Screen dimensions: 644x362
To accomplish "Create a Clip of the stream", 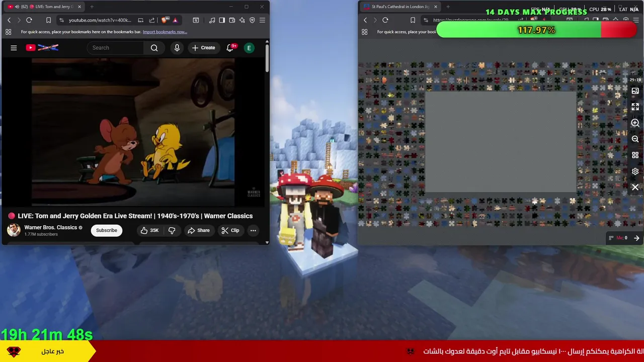I will (230, 230).
